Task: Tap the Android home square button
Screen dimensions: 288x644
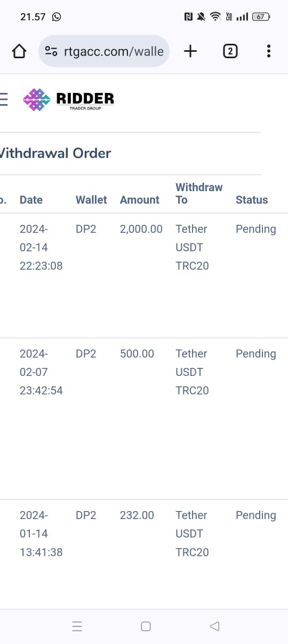Action: [x=146, y=626]
